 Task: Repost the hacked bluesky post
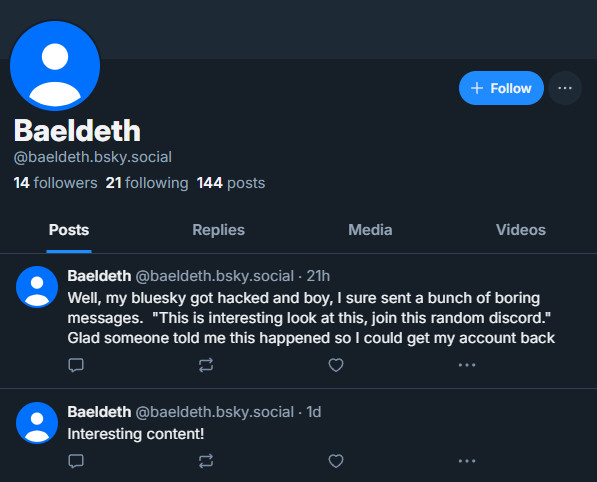pyautogui.click(x=206, y=365)
